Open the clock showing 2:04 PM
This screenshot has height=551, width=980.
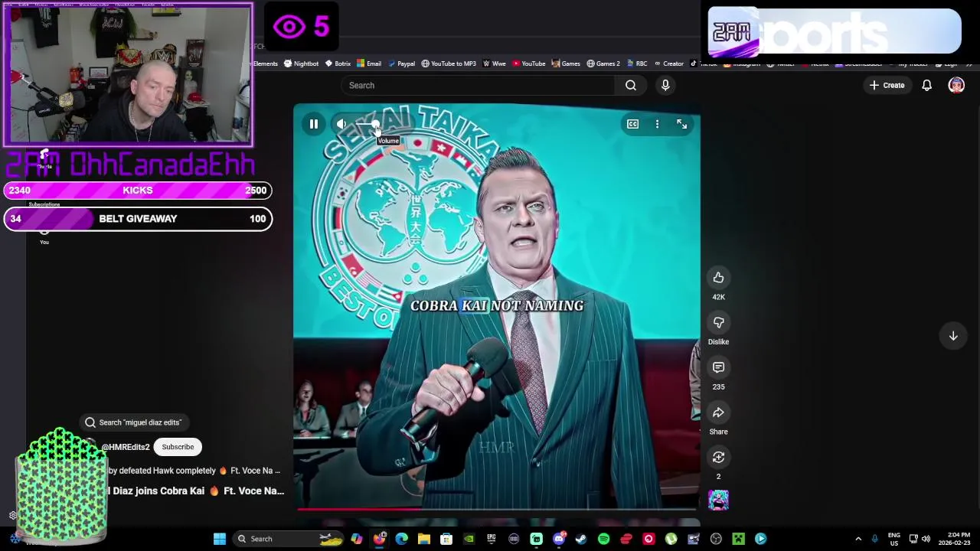955,539
